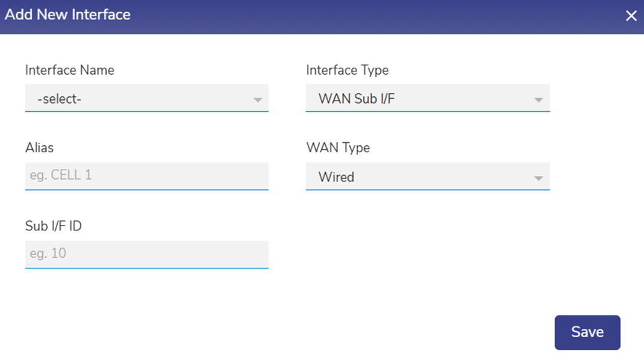Open the Interface Name '-select-' combo box
The width and height of the screenshot is (644, 354).
(146, 98)
